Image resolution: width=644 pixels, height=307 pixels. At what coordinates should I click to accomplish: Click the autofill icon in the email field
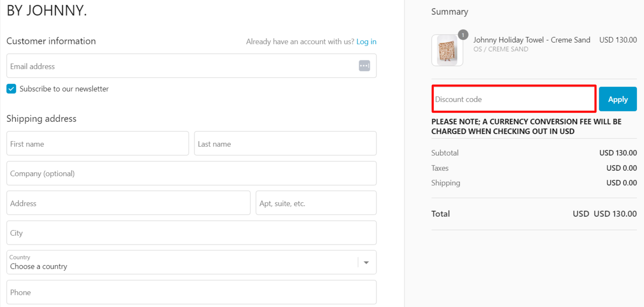364,66
